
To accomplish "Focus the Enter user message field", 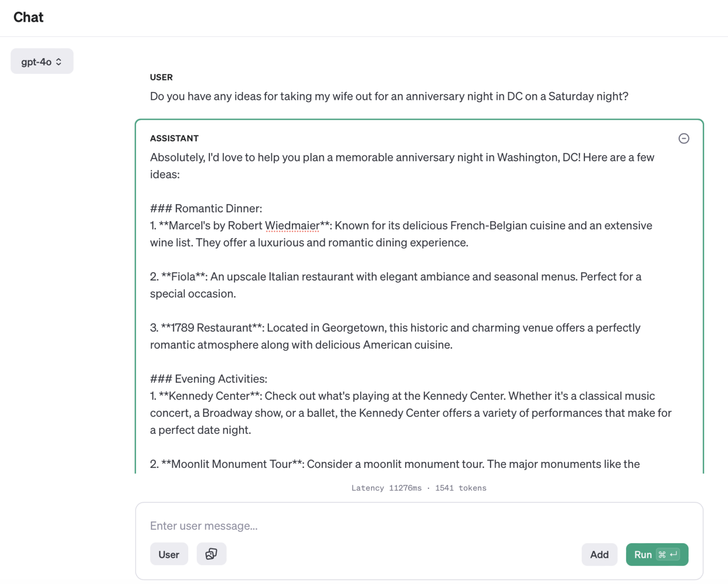I will [417, 526].
